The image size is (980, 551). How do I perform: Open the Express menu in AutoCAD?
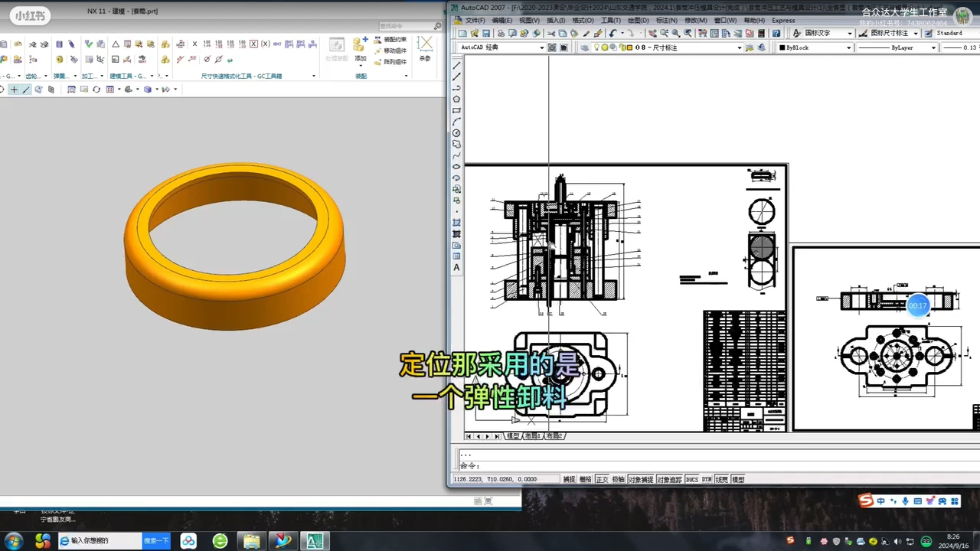click(783, 21)
